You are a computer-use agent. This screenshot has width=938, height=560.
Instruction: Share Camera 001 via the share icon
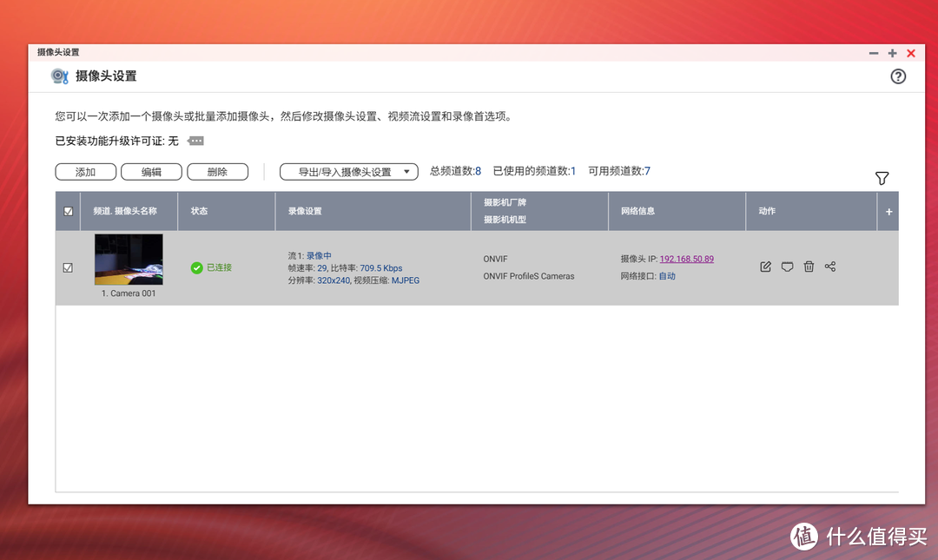(830, 267)
